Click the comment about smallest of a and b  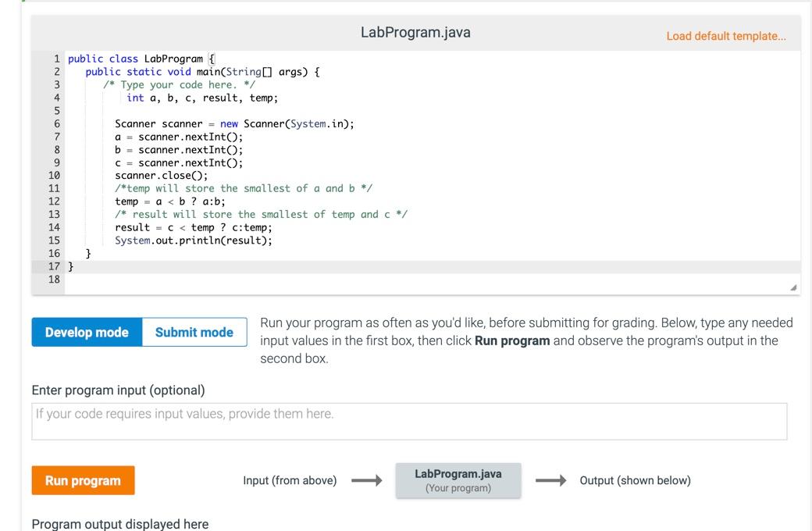coord(244,188)
